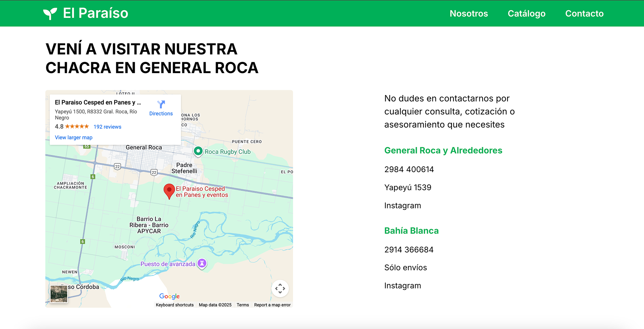Click the Google logo on the map
This screenshot has height=329, width=644.
[x=169, y=296]
